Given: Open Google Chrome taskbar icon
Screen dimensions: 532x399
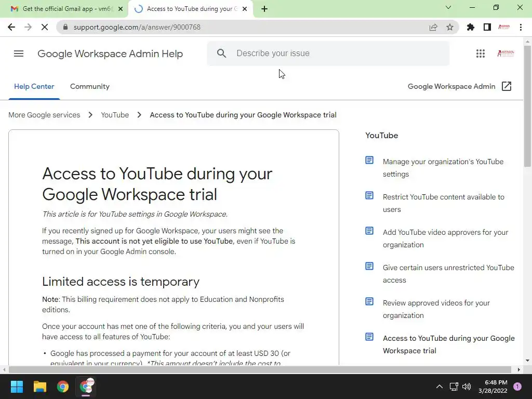Looking at the screenshot, I should [x=63, y=387].
